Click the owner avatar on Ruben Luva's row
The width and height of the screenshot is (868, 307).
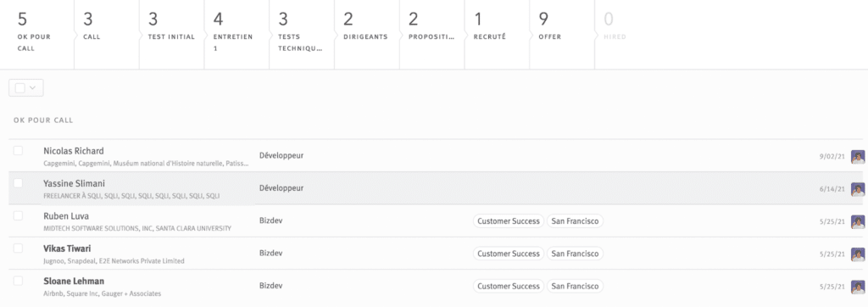pos(858,221)
